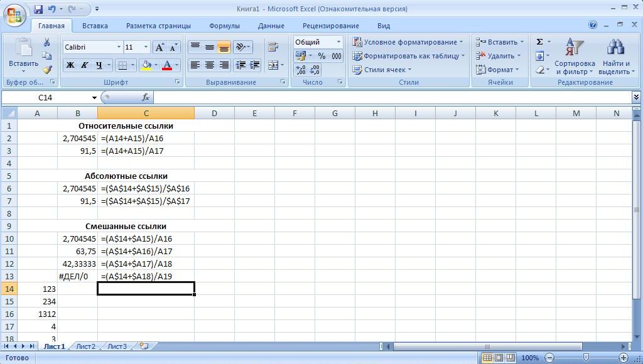Image resolution: width=643 pixels, height=364 pixels.
Task: Align cell text right
Action: coord(224,65)
